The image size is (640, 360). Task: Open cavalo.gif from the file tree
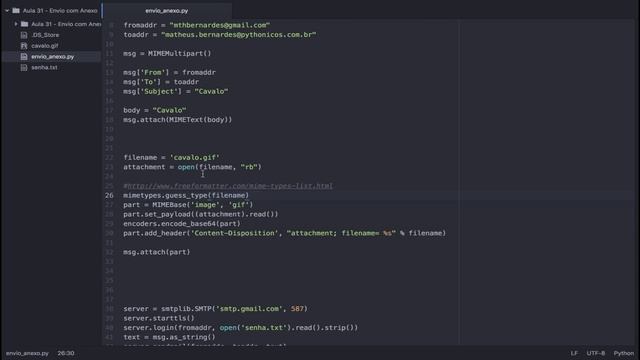point(45,46)
